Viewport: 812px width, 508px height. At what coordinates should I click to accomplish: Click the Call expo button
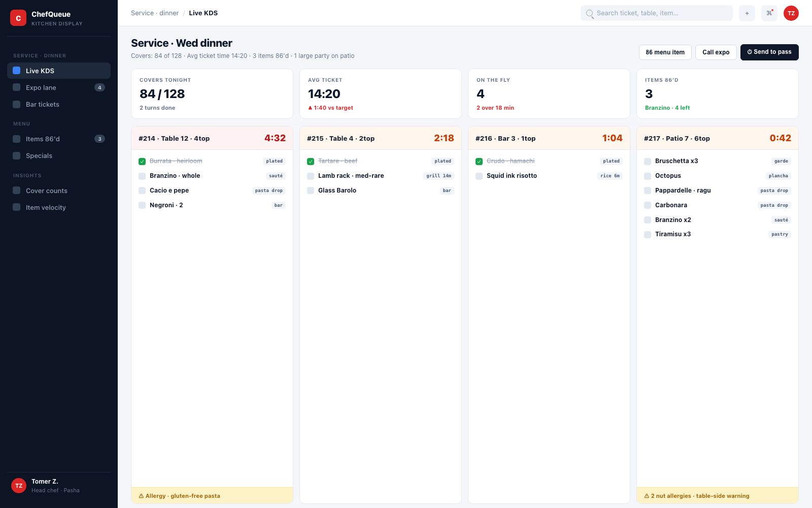coord(716,52)
